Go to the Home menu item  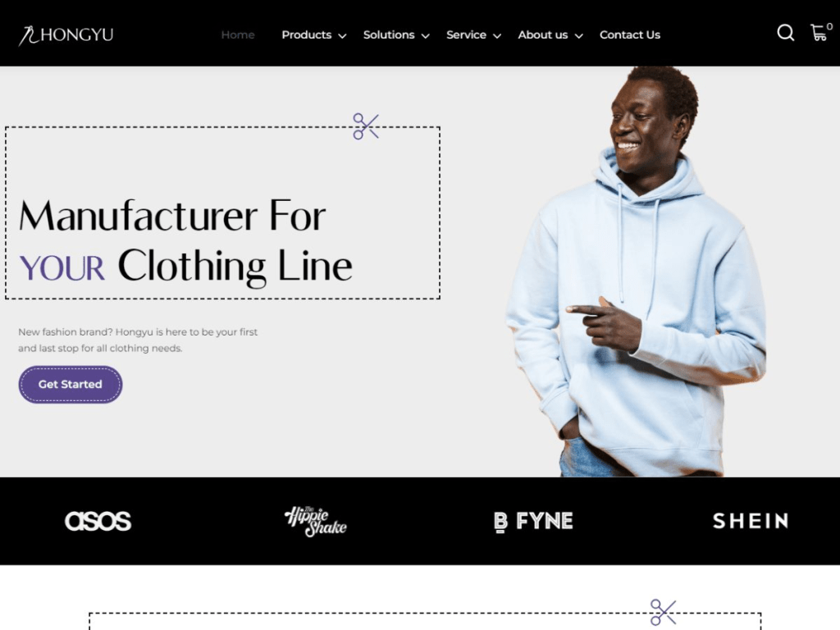pyautogui.click(x=238, y=34)
